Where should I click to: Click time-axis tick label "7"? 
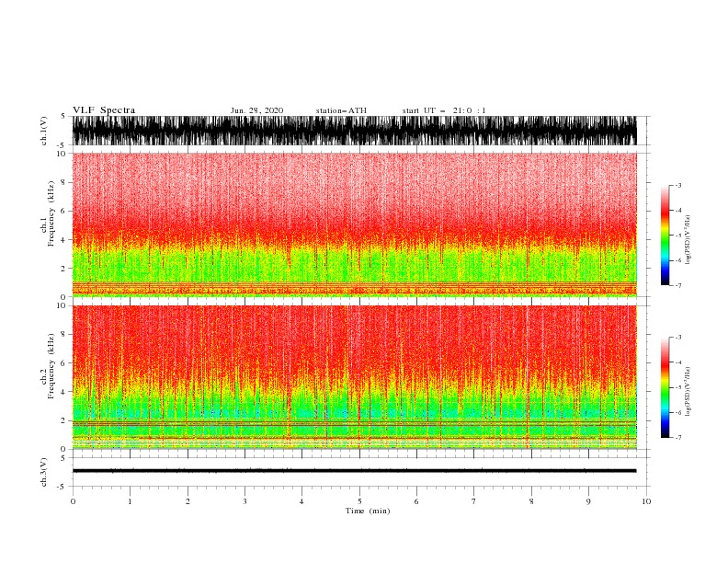click(474, 501)
